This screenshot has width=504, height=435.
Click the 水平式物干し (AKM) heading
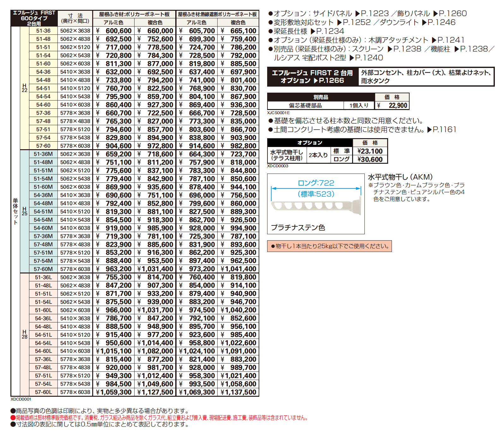click(x=400, y=177)
